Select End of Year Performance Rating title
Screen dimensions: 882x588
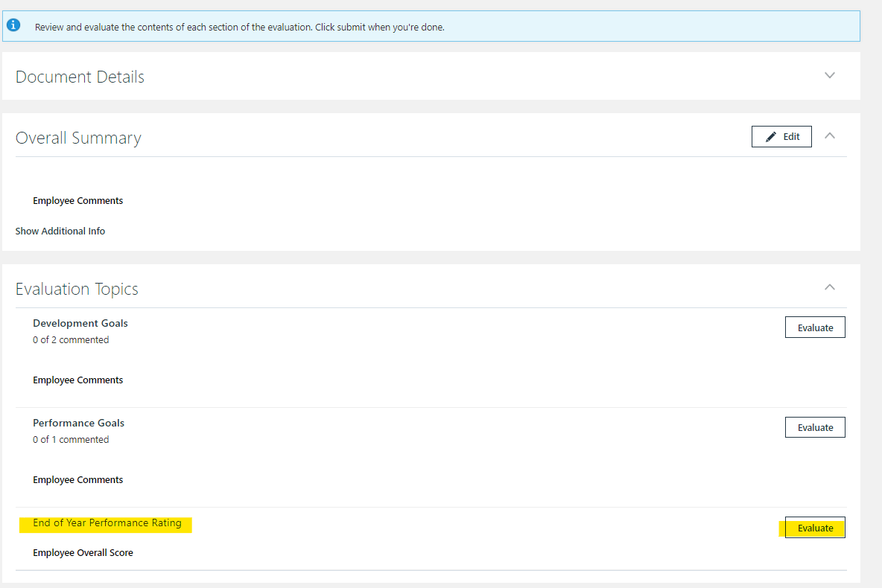[x=107, y=523]
